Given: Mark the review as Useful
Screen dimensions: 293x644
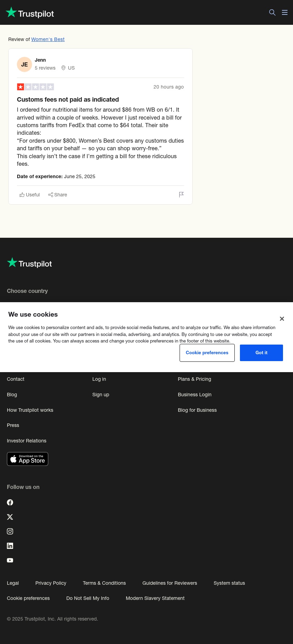Looking at the screenshot, I should tap(30, 195).
